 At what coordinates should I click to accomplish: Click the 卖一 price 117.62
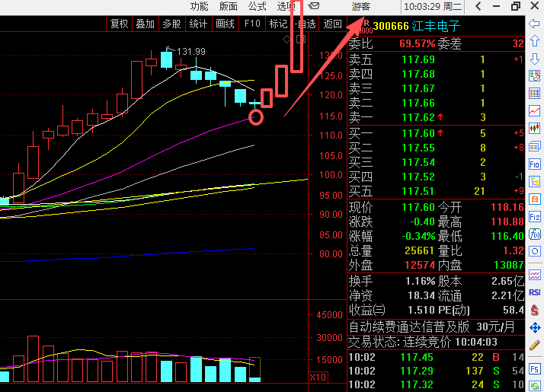pyautogui.click(x=418, y=117)
